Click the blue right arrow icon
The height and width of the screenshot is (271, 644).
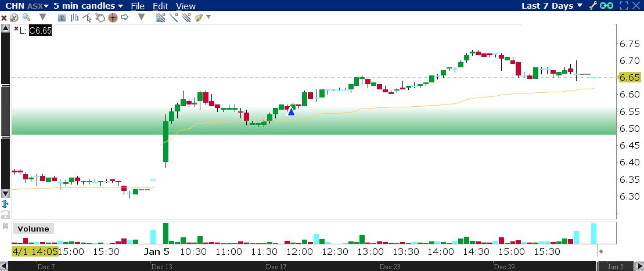point(125,17)
